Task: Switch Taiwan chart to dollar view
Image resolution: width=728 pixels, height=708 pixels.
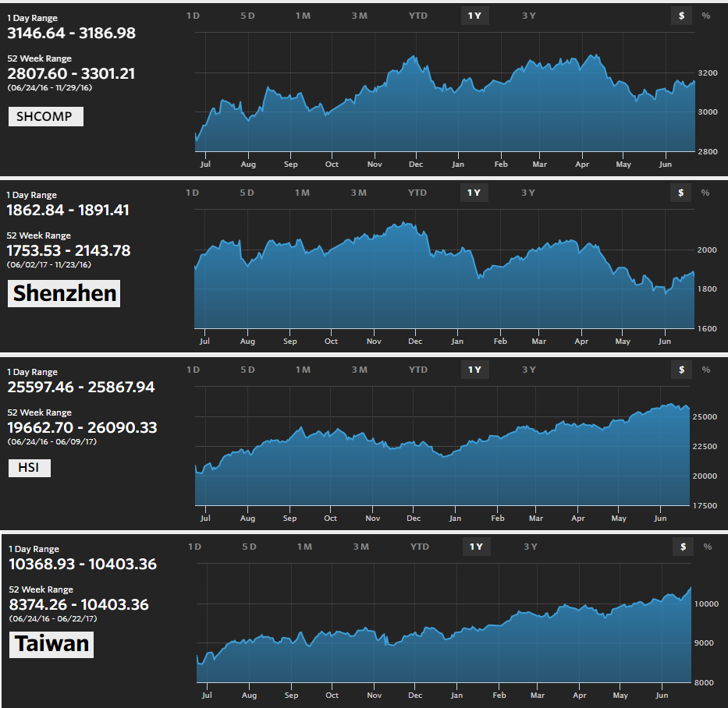Action: point(683,547)
